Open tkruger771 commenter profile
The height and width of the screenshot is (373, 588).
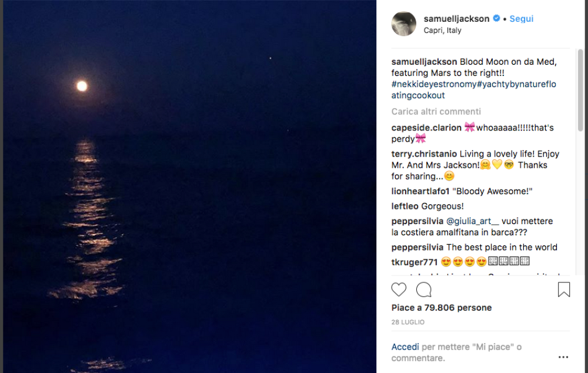[415, 262]
